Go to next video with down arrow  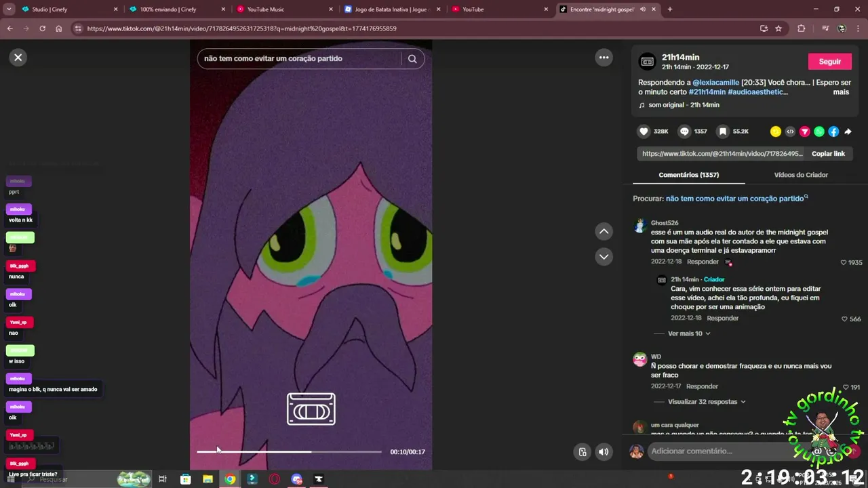pyautogui.click(x=604, y=257)
